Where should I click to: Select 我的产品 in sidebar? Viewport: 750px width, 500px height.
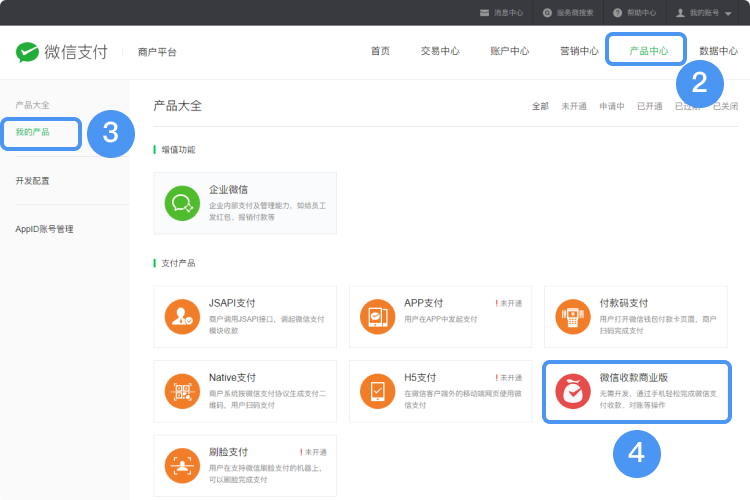click(x=32, y=132)
